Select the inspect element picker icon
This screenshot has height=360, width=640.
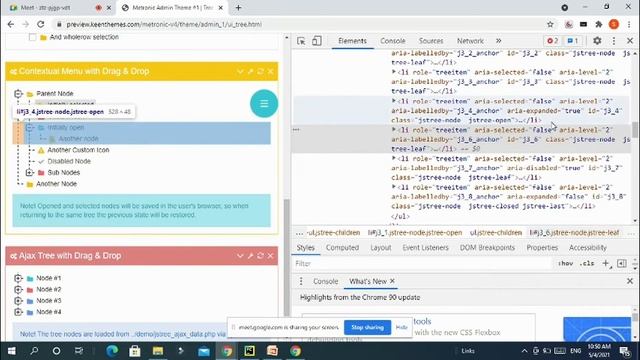click(x=301, y=41)
